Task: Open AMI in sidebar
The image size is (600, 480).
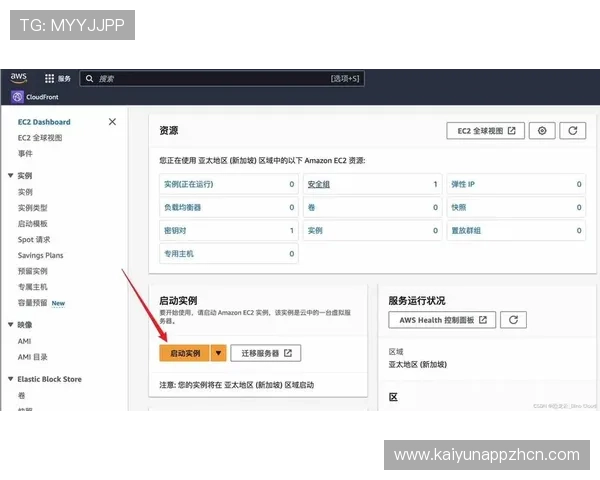Action: pos(24,341)
